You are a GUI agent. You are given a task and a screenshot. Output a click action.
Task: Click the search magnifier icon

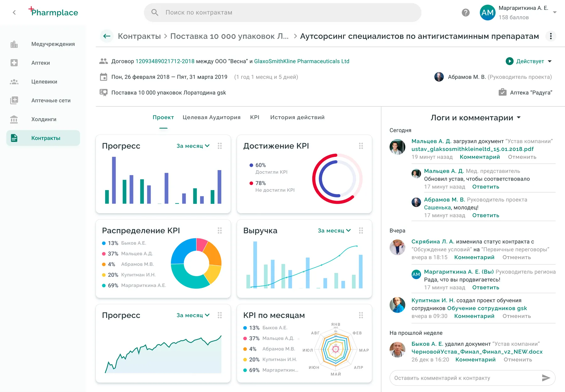pyautogui.click(x=155, y=13)
